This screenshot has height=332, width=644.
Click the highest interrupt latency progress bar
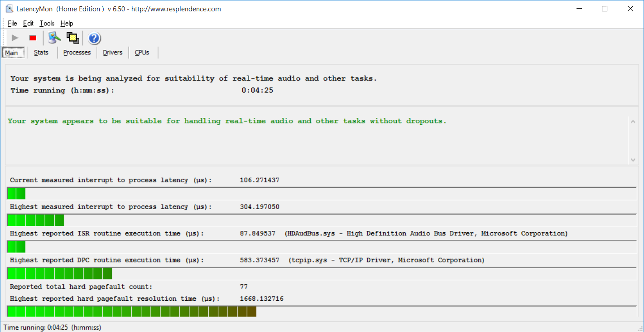[322, 220]
